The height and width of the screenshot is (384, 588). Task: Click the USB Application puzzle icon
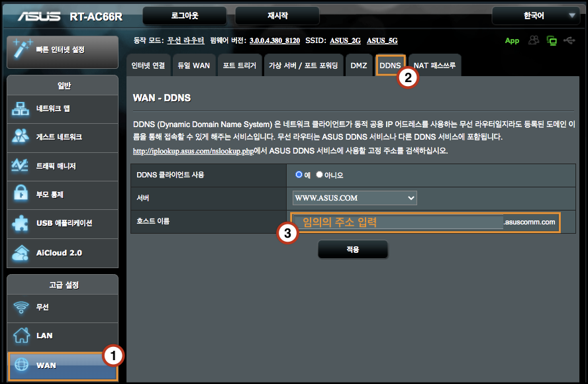[21, 224]
